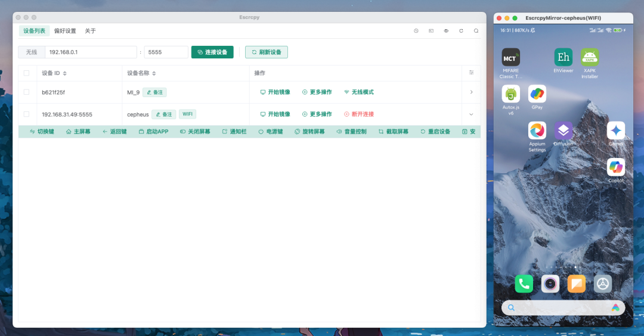The image size is (644, 336).
Task: Tick the 192.168.31.49:5555 device checkbox
Action: point(26,114)
